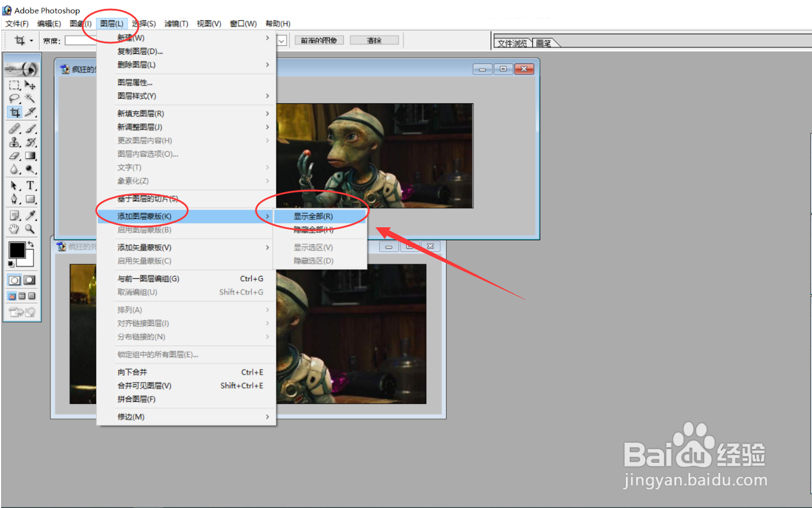Select the Eraser tool
The width and height of the screenshot is (812, 508).
click(x=15, y=156)
